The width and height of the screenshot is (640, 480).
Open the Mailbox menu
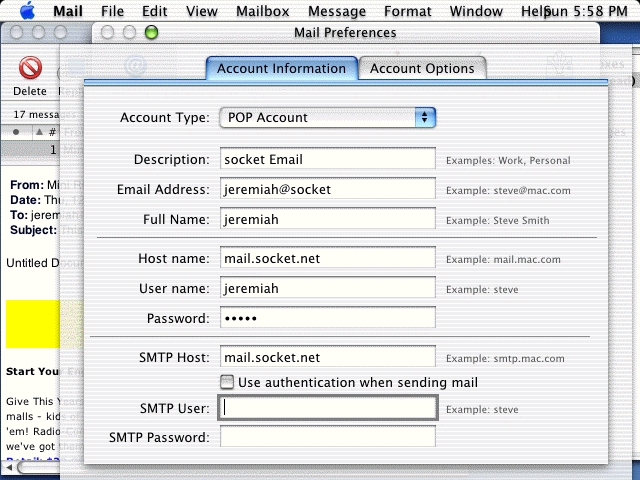tap(262, 11)
